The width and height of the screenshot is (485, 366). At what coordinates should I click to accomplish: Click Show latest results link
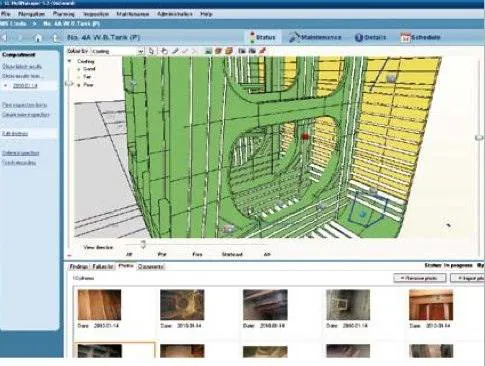tap(22, 67)
